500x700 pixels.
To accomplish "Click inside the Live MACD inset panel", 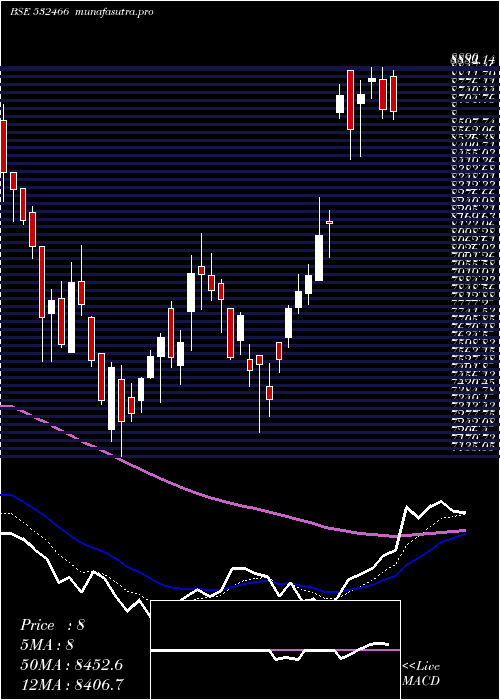I will point(275,650).
